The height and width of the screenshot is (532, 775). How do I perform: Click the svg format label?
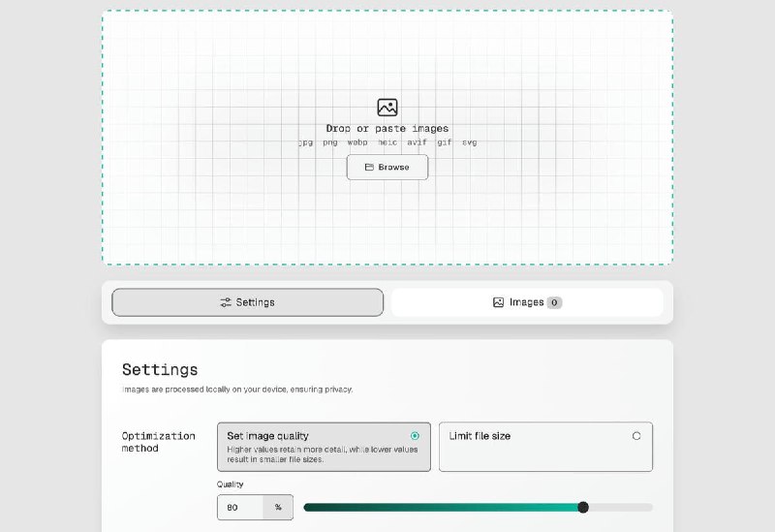tap(469, 142)
